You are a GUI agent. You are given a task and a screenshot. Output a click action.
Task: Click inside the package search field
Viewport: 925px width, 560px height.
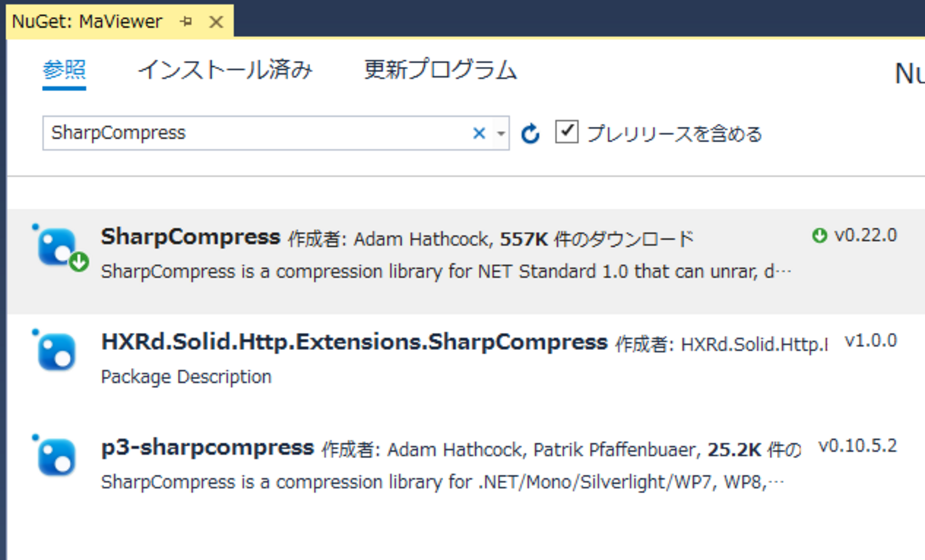[256, 133]
